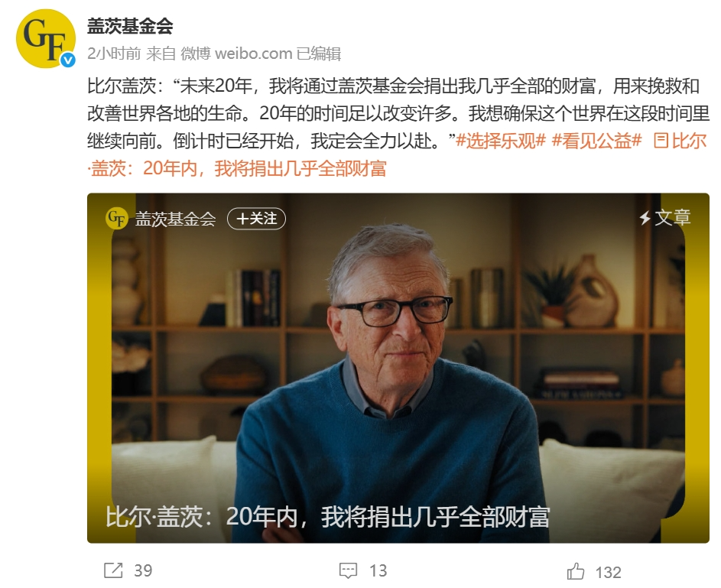Open the #看见公益# hashtag
This screenshot has height=588, width=721.
(596, 141)
